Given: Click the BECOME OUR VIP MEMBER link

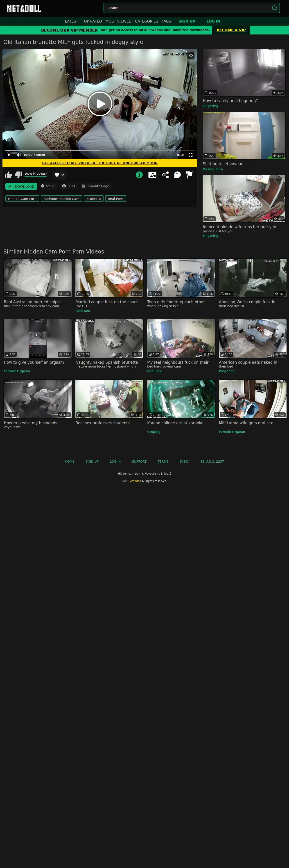Looking at the screenshot, I should 69,30.
